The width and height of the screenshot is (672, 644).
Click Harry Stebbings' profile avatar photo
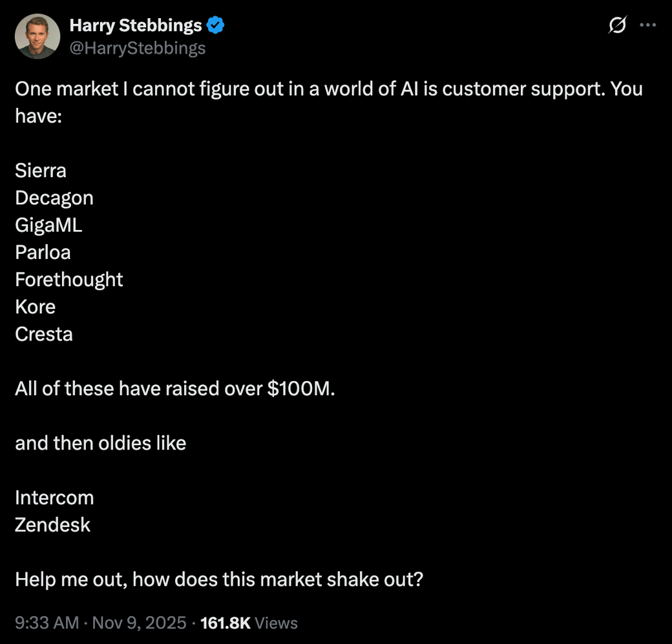[x=37, y=37]
